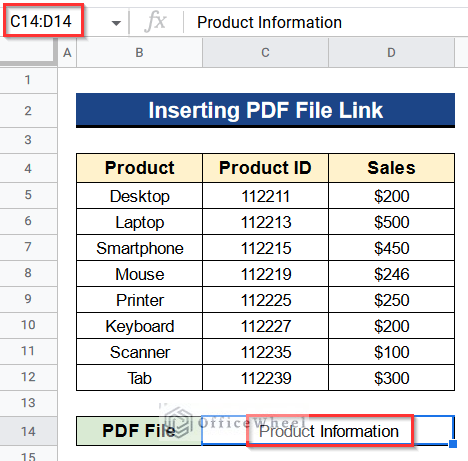Viewport: 468px width, 461px height.
Task: Select the 'Scanner' cell
Action: 139,352
